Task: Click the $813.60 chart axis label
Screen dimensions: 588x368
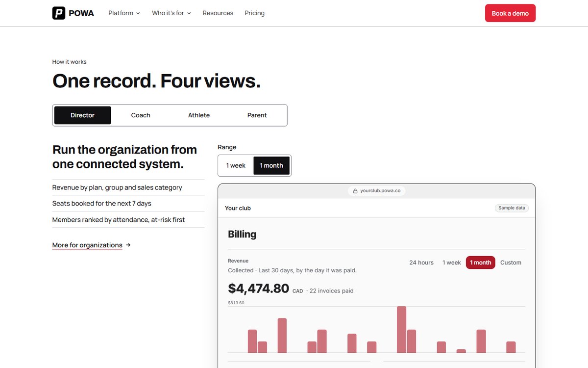Action: [236, 303]
